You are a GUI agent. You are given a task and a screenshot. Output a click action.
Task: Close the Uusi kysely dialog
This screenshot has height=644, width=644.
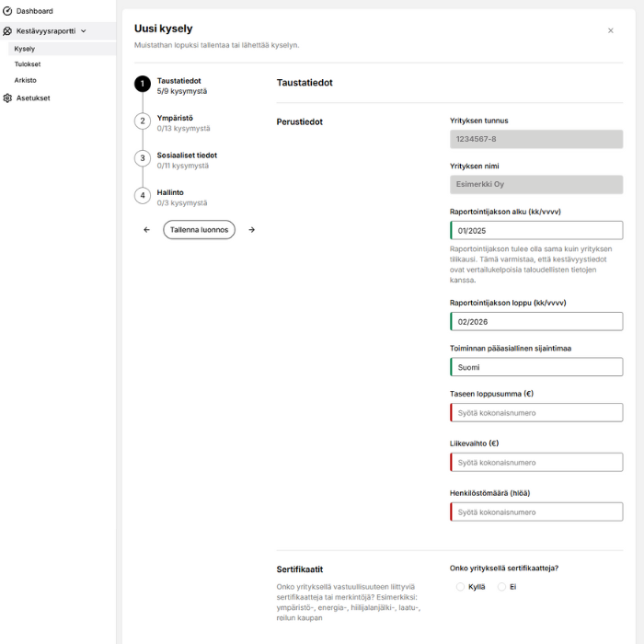click(610, 30)
